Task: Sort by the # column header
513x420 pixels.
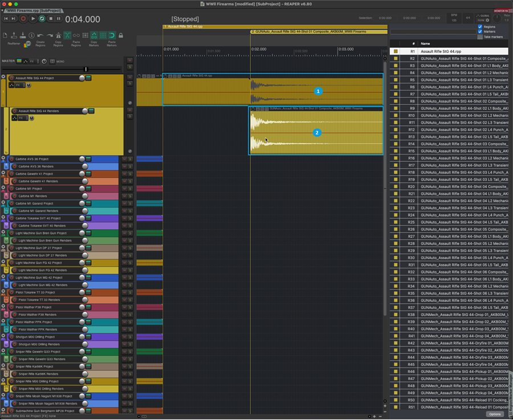Action: [409, 43]
